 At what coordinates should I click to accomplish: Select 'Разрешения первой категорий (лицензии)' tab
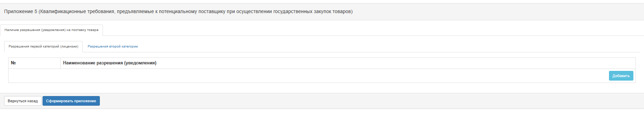[x=43, y=46]
